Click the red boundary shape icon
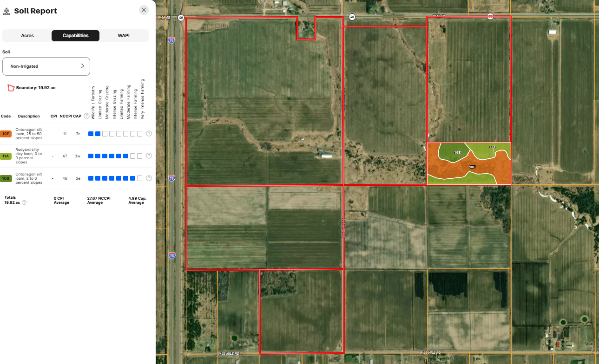 (11, 88)
